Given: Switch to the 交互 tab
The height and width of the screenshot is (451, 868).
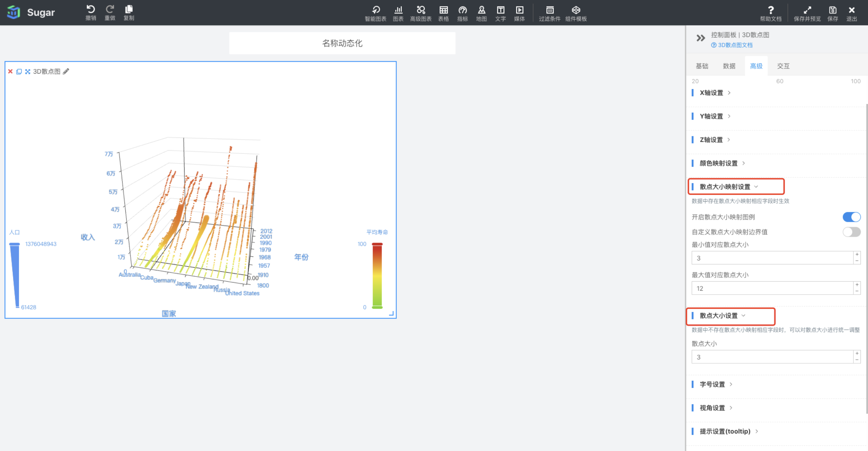Looking at the screenshot, I should (783, 66).
